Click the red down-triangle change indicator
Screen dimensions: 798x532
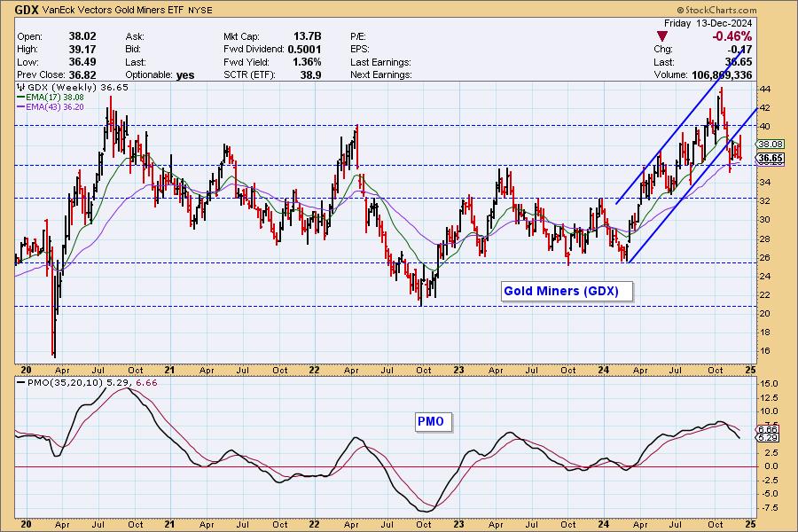[661, 36]
